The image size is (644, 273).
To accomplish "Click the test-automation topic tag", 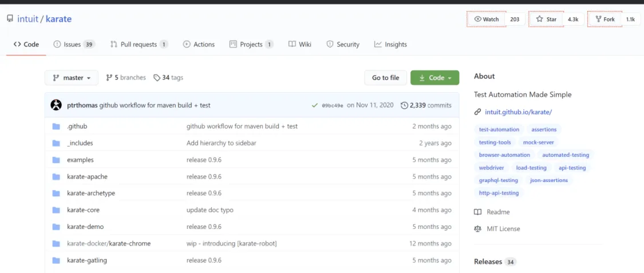I will click(x=499, y=129).
